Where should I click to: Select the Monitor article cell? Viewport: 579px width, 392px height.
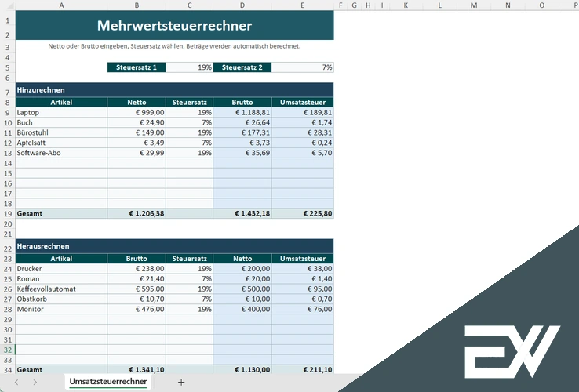coord(61,310)
